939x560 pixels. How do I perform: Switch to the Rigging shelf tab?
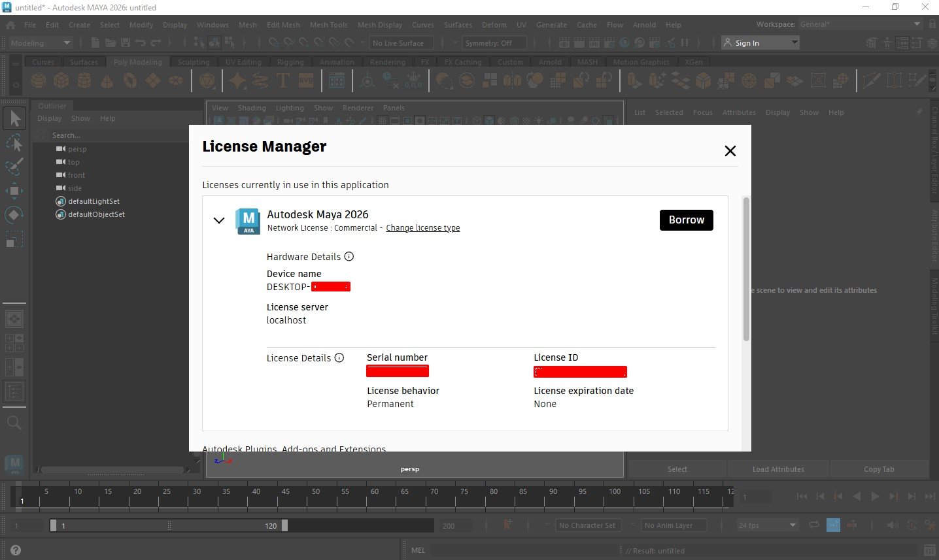pos(290,62)
